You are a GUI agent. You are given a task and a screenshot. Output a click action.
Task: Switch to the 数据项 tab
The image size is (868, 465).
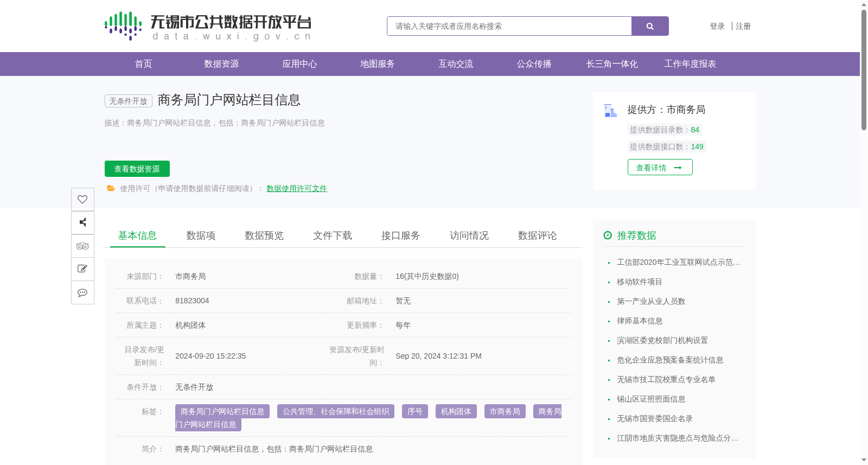pyautogui.click(x=201, y=235)
